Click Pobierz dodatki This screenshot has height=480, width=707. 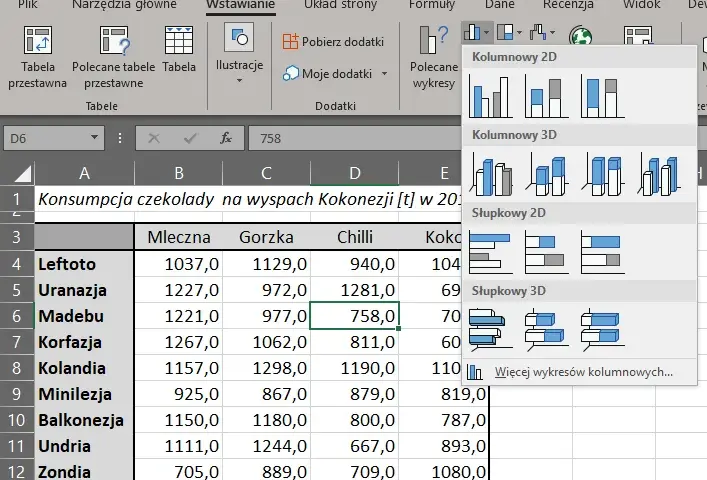coord(333,41)
